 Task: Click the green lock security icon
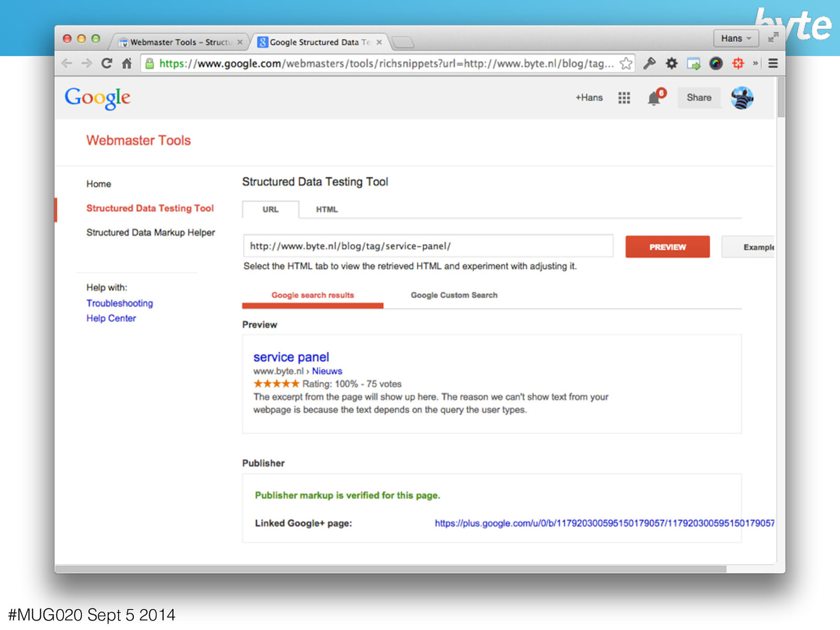[x=150, y=64]
